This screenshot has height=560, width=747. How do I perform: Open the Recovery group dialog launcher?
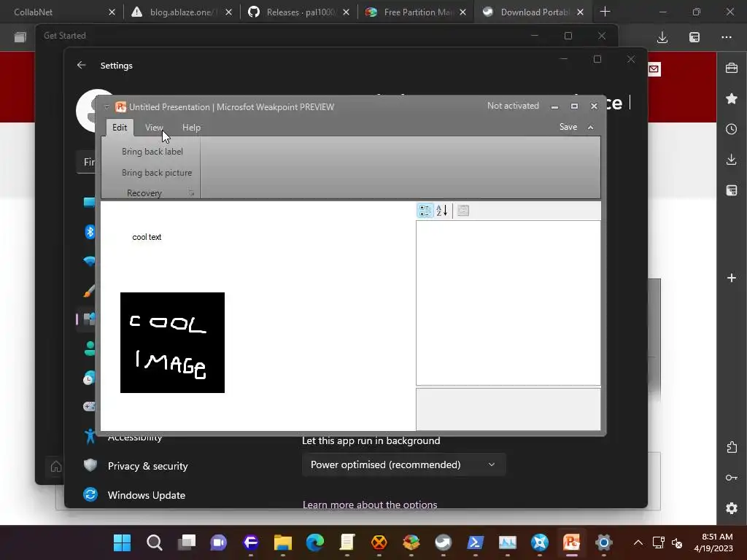[192, 192]
